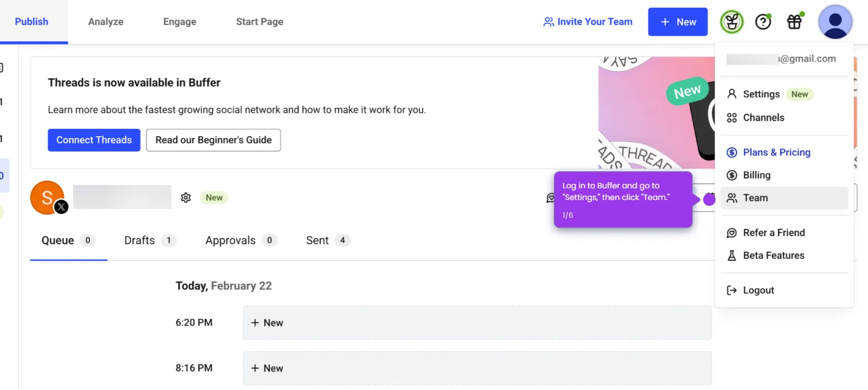This screenshot has width=868, height=390.
Task: Add new post at 8:16 PM slot
Action: click(477, 368)
